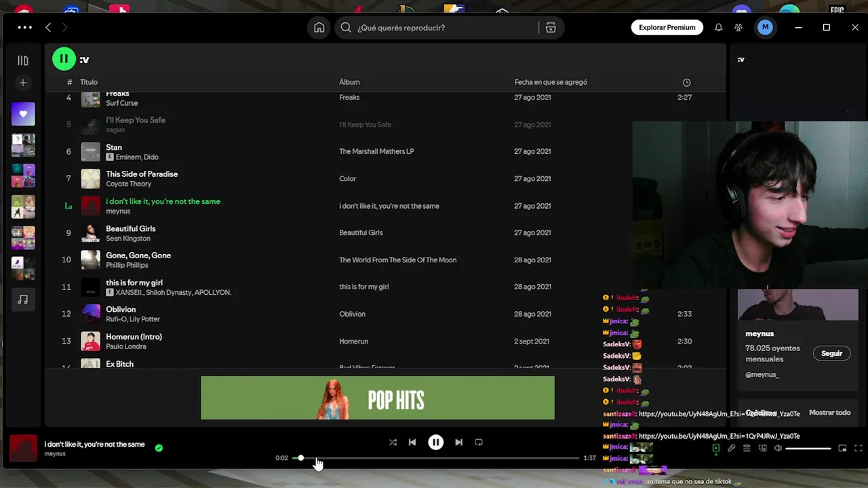This screenshot has height=488, width=868.
Task: Toggle Now Playing view icon
Action: pos(715,448)
